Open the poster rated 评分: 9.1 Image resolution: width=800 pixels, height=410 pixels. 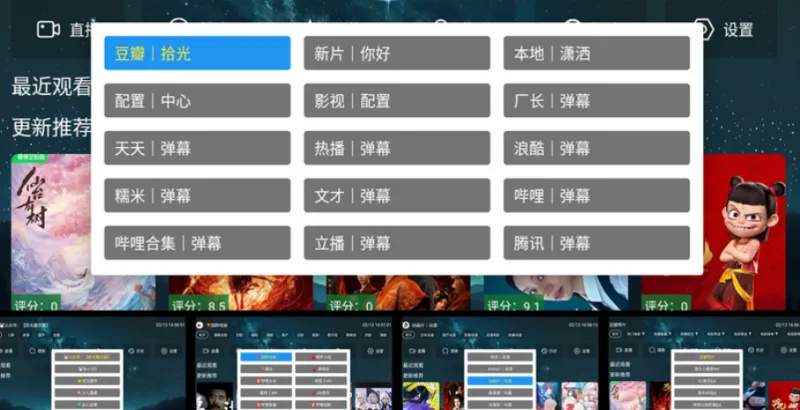pyautogui.click(x=556, y=293)
